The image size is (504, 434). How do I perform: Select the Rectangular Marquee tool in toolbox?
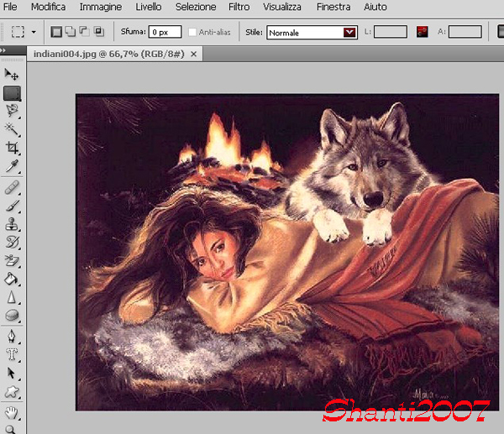12,93
